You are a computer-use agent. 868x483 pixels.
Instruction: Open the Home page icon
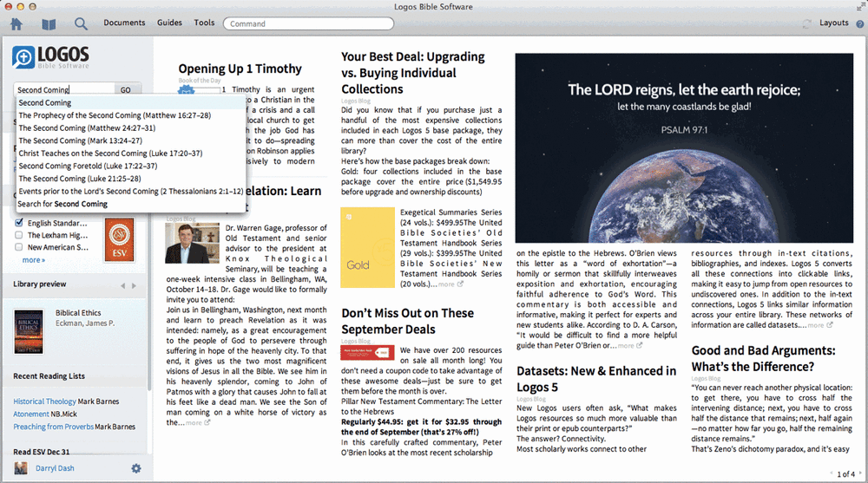point(16,23)
